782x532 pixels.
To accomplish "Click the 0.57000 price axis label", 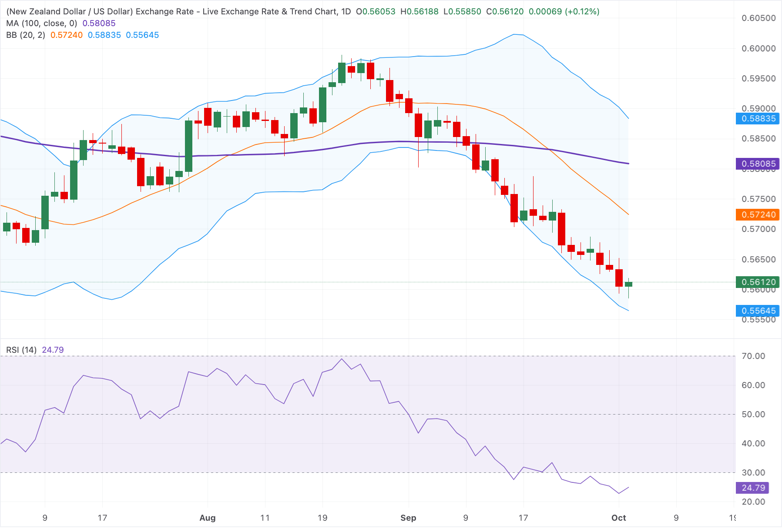I will tap(759, 229).
